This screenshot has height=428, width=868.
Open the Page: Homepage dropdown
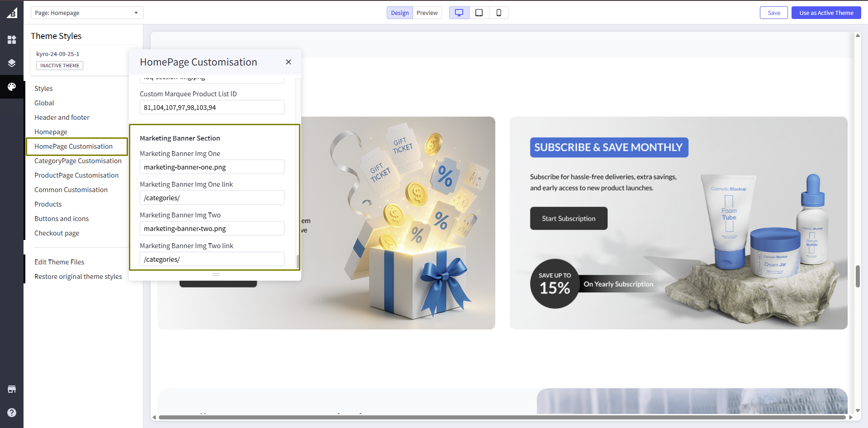(x=87, y=13)
